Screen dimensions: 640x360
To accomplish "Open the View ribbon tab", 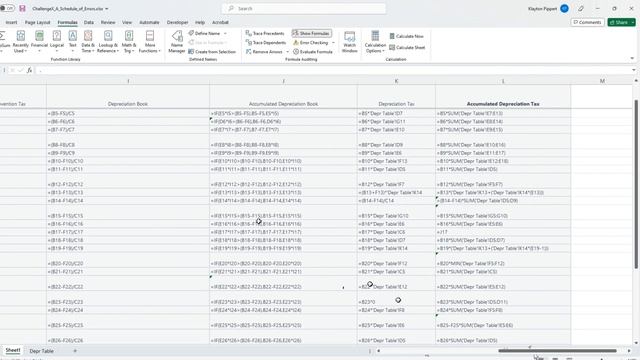I will (127, 22).
